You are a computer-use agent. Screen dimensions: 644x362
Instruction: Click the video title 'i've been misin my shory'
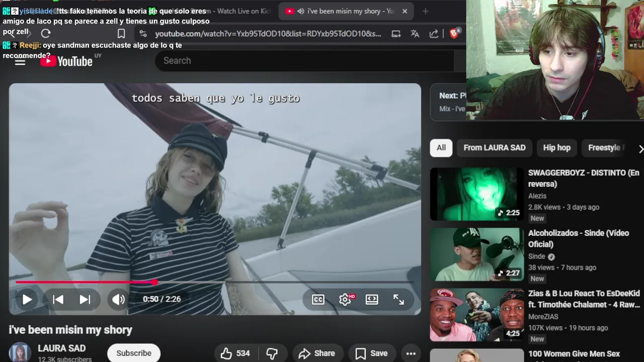click(70, 330)
